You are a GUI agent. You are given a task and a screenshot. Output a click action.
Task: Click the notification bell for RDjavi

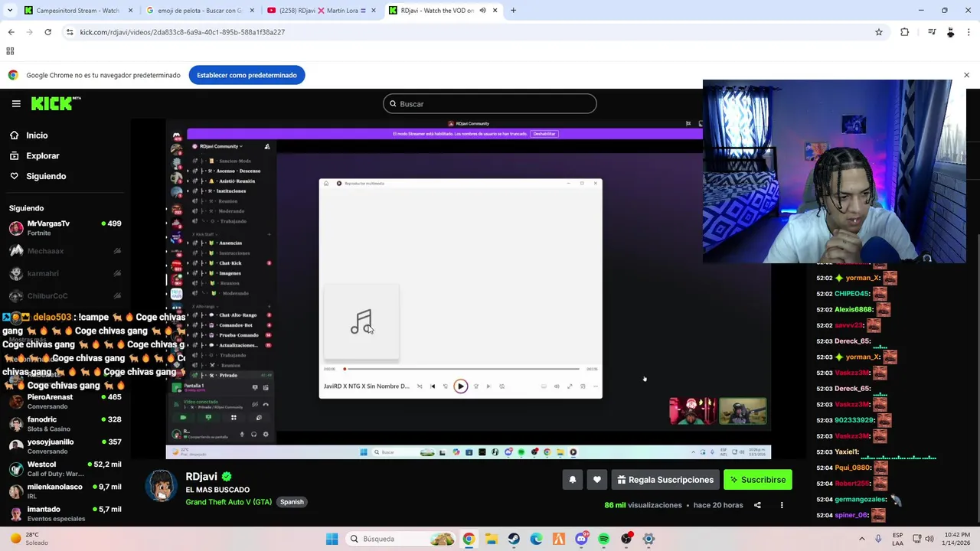[572, 480]
